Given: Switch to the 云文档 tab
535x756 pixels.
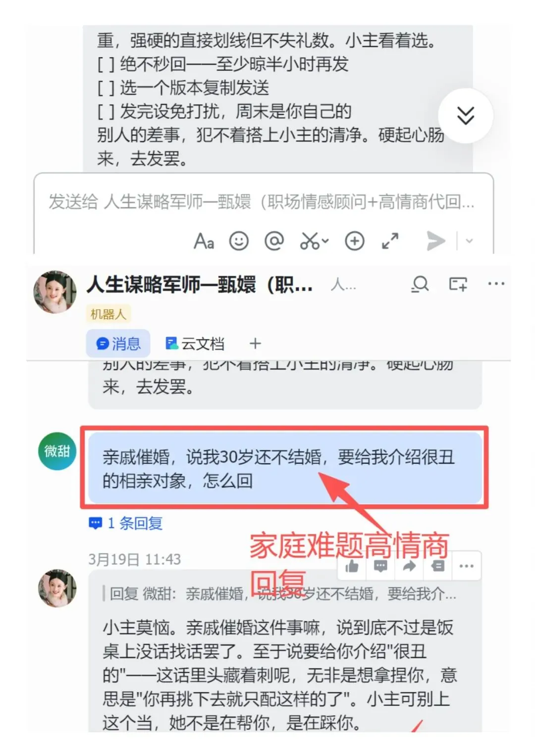Looking at the screenshot, I should coord(195,343).
